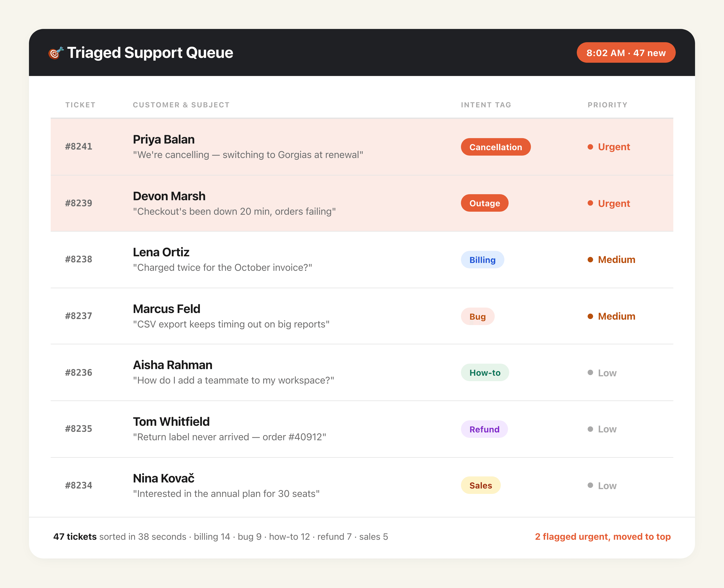Click Medium priority on Lena Ortiz row
This screenshot has width=724, height=588.
pos(612,260)
